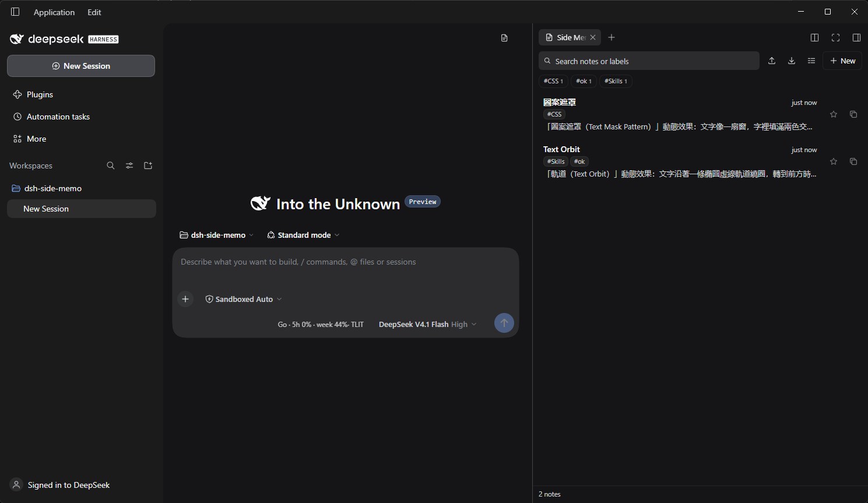The image size is (868, 503).
Task: Toggle fullscreen panel icon
Action: click(836, 37)
